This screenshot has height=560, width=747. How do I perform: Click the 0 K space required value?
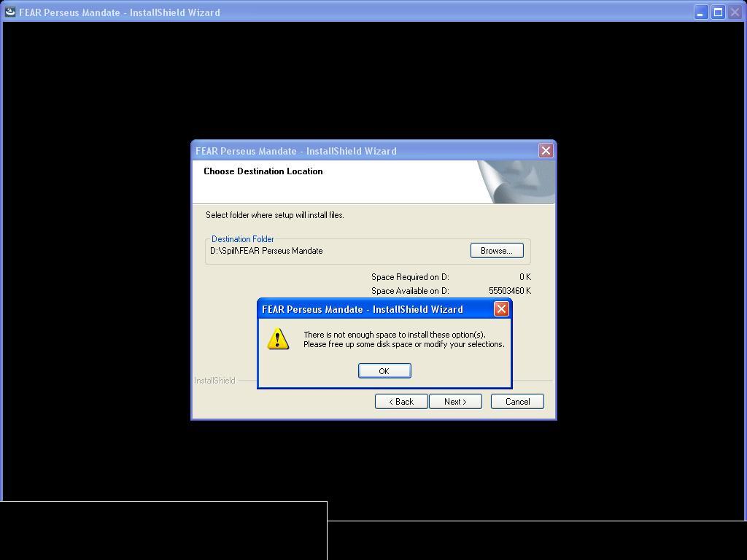tap(525, 277)
